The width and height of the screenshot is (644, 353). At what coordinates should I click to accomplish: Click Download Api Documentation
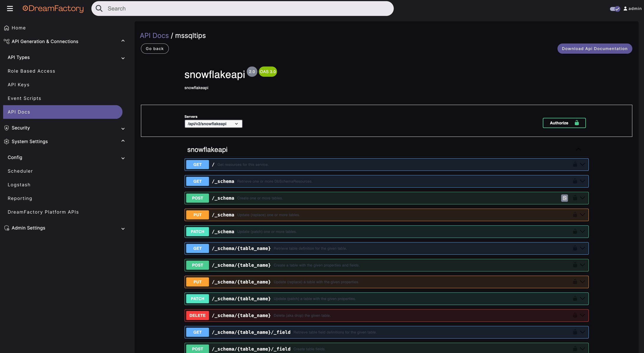coord(595,49)
